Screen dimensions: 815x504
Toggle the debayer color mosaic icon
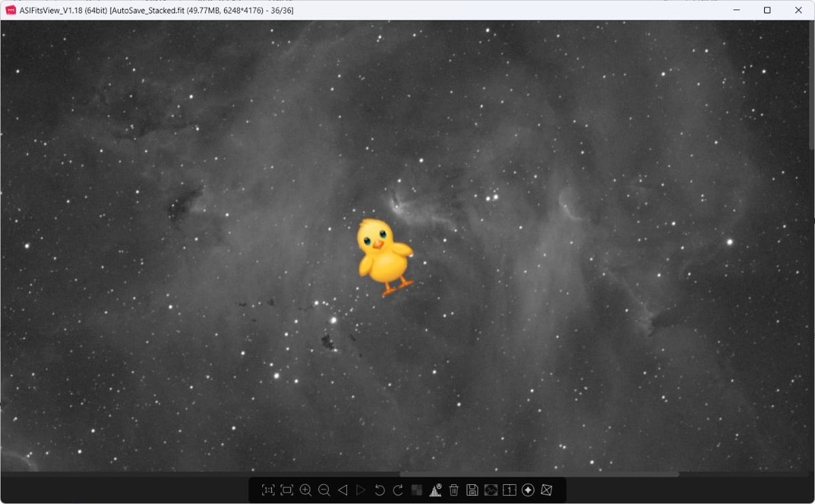coord(417,490)
